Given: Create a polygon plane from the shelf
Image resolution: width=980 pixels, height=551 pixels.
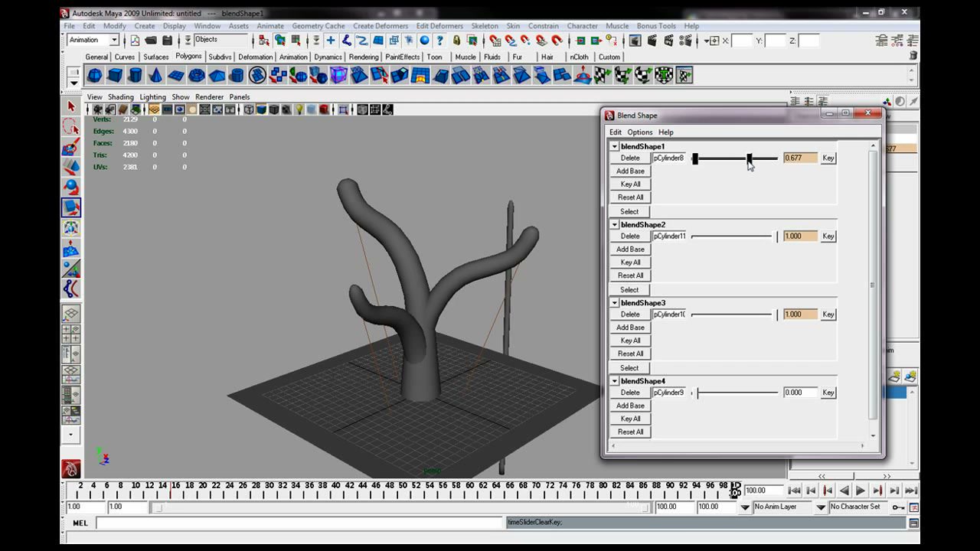Looking at the screenshot, I should (x=176, y=75).
